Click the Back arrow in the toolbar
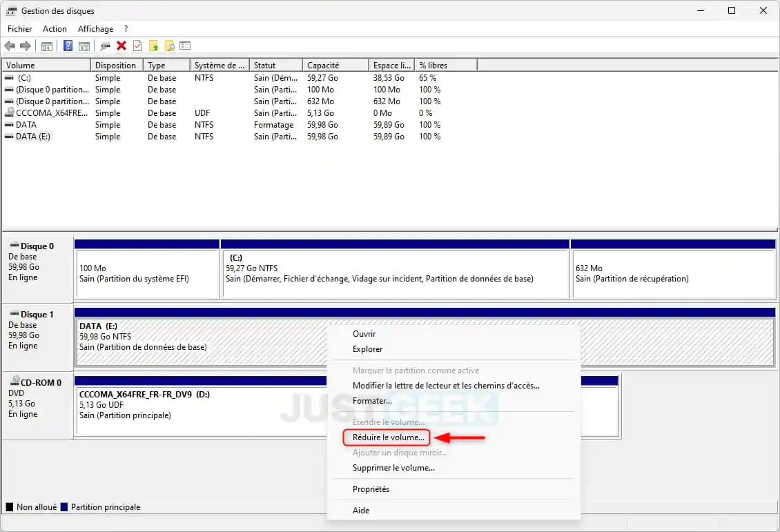This screenshot has width=780, height=532. (10, 46)
